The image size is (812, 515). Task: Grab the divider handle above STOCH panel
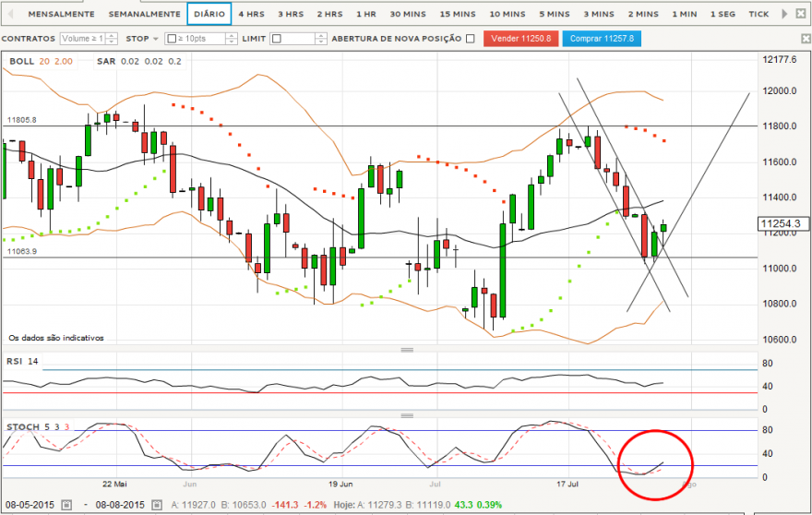click(407, 415)
